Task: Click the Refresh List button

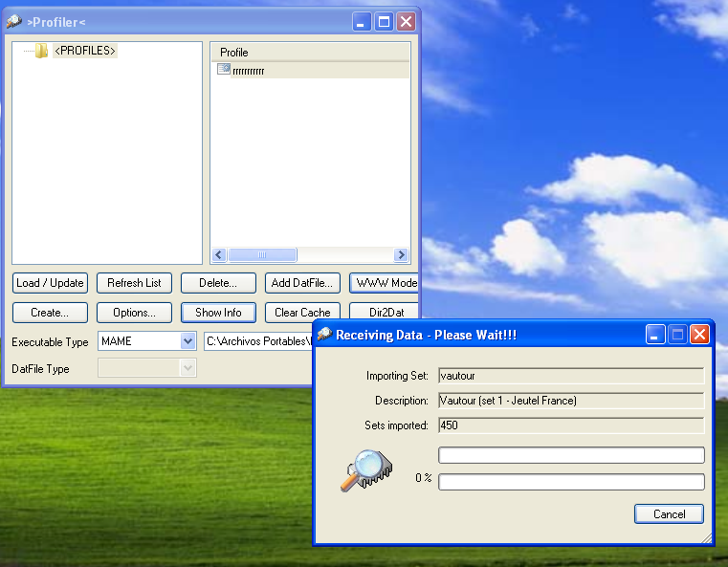Action: tap(134, 283)
